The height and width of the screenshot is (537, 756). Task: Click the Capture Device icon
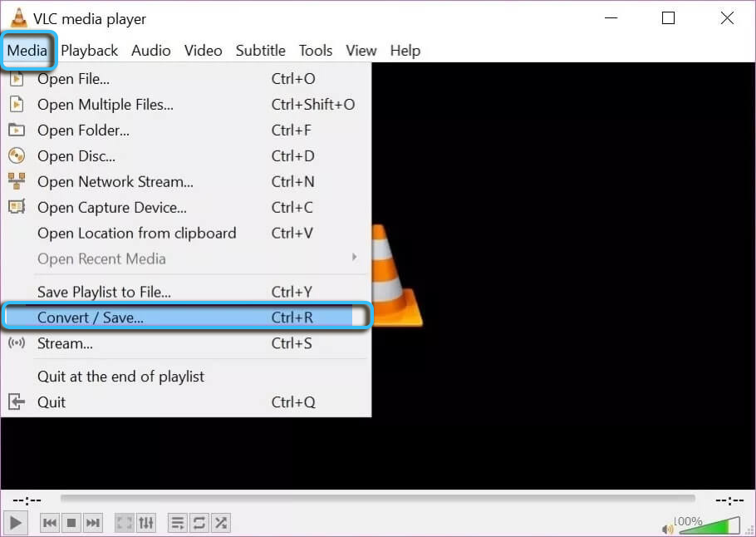[17, 207]
